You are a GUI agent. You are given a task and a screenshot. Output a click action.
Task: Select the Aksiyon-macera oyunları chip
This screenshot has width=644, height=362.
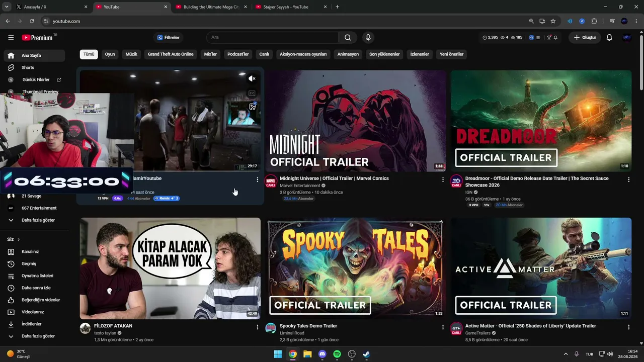point(303,54)
